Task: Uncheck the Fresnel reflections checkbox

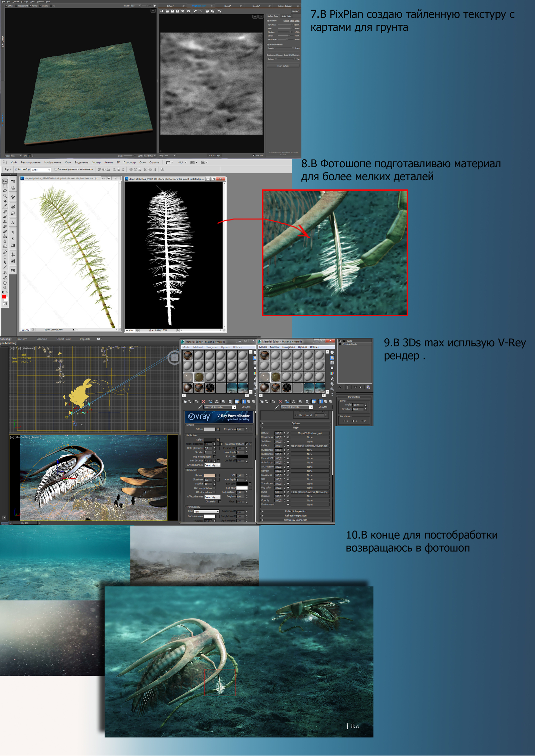Action: [247, 444]
